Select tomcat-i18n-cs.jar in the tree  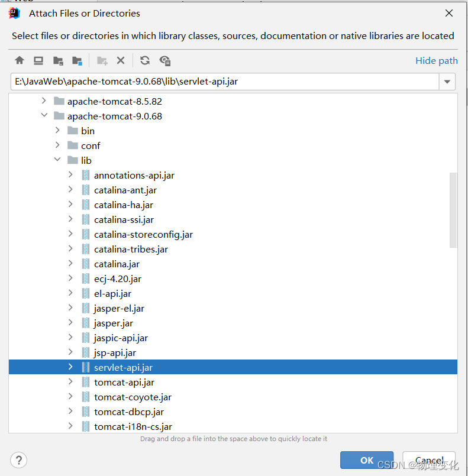tap(133, 426)
